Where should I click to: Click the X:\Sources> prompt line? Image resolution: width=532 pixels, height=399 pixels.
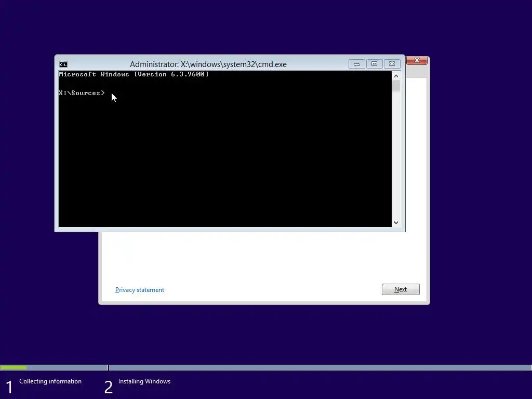[x=82, y=93]
